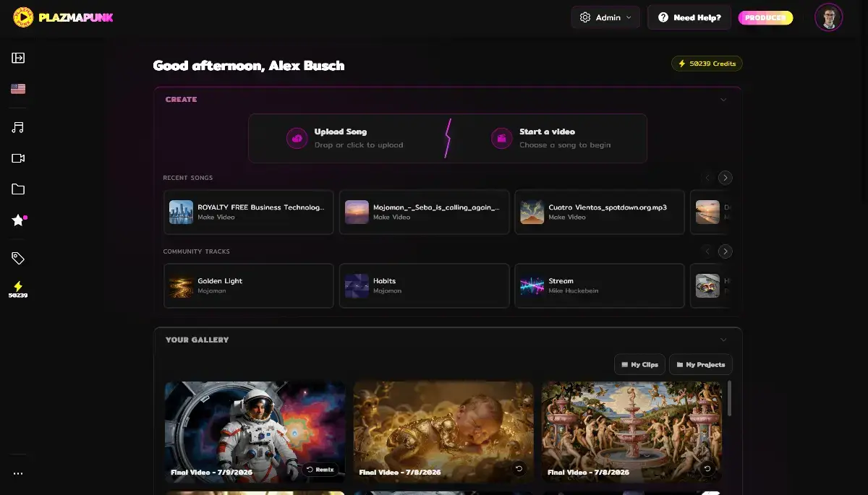Expand the sidebar panel icon
Viewport: 868px width, 495px height.
[x=18, y=58]
